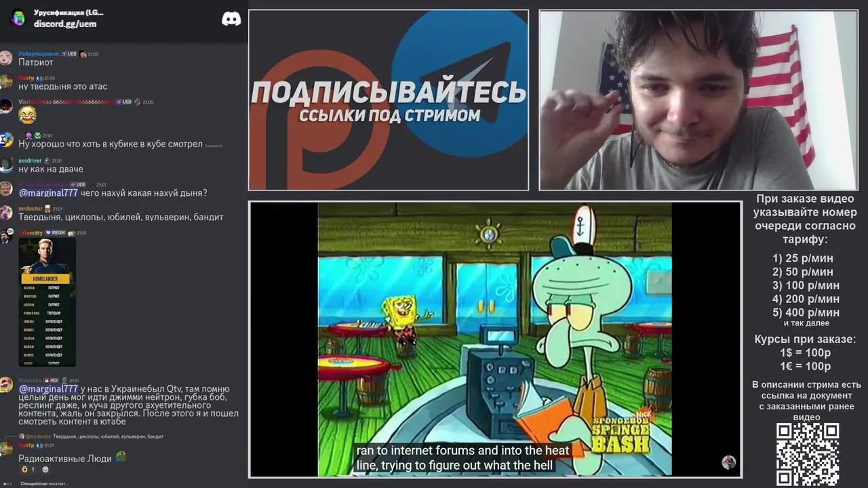Click channel watermark icon in video corner
Screen dimensions: 868x488
tap(729, 462)
